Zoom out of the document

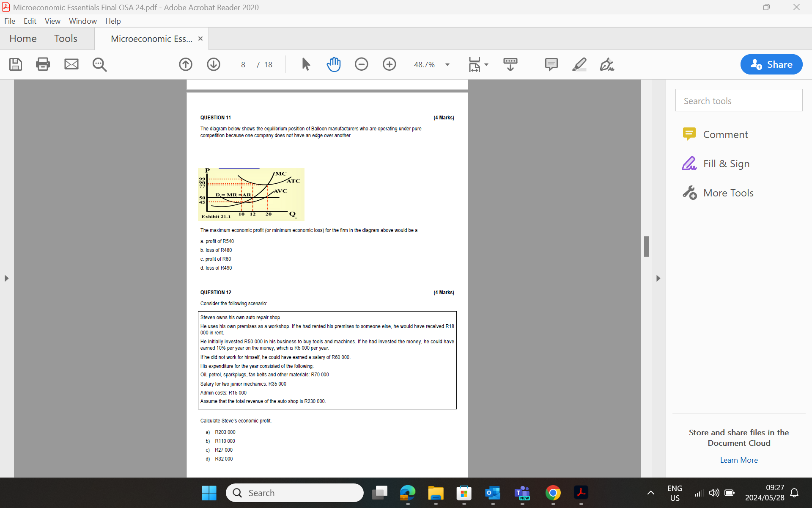362,64
